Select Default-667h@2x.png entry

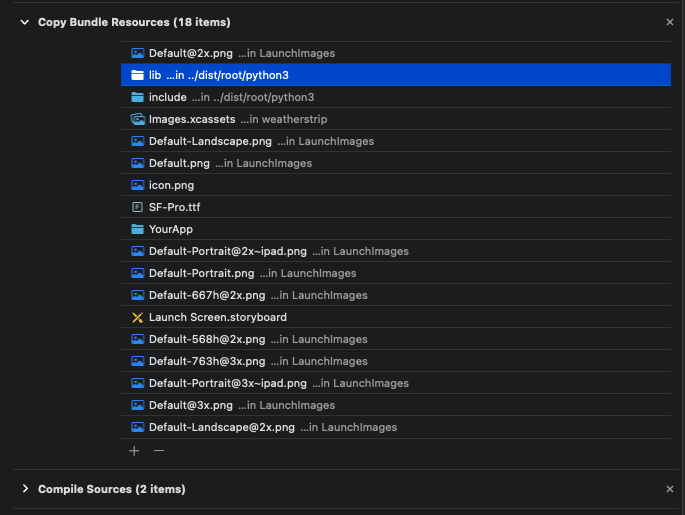click(x=396, y=295)
